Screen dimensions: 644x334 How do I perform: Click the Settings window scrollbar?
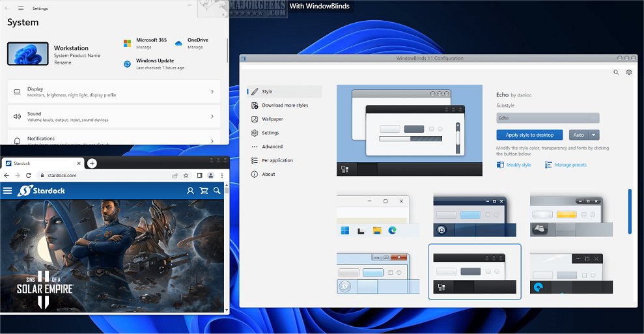pos(227,51)
